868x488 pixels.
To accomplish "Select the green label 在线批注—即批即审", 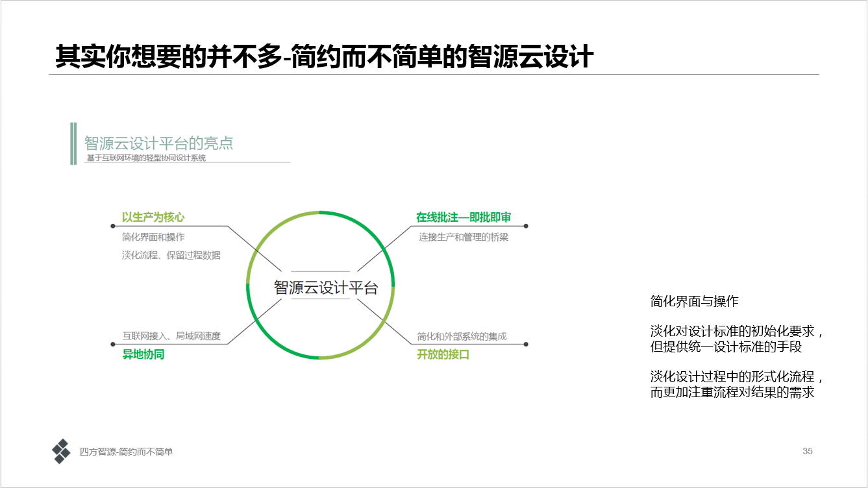I will [x=464, y=217].
